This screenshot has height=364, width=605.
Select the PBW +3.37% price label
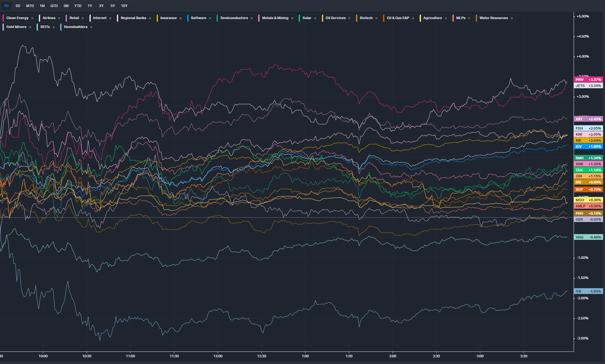tap(588, 80)
